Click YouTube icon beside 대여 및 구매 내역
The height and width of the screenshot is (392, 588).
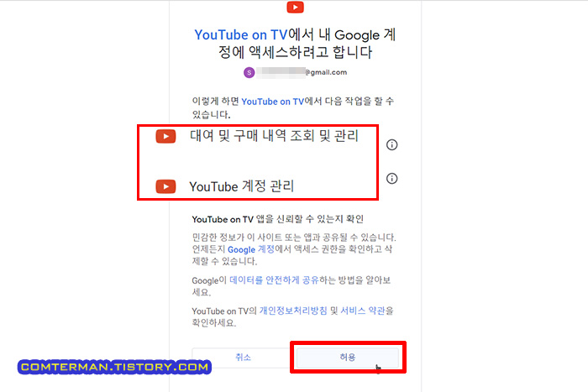165,137
